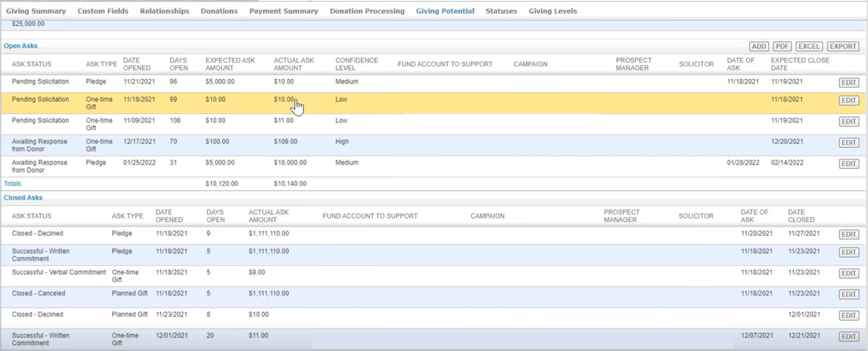Image resolution: width=868 pixels, height=351 pixels.
Task: Click the 12/17/2021 date opened cell
Action: point(140,142)
